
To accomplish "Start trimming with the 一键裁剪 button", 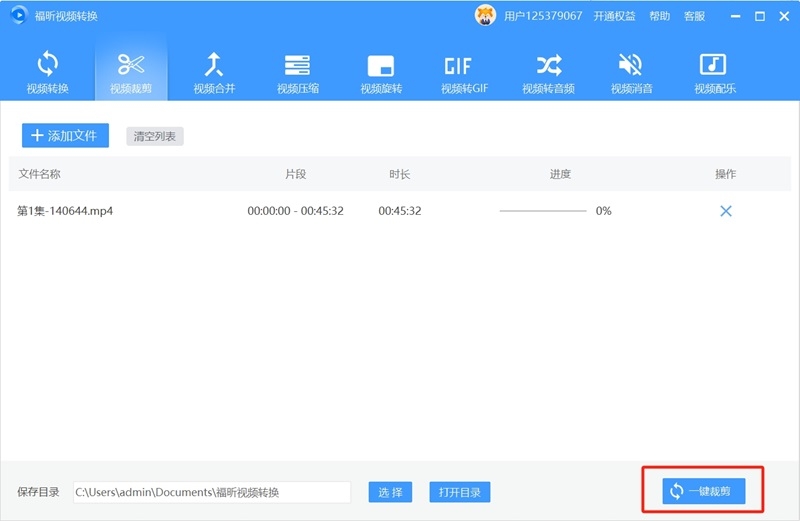I will pyautogui.click(x=704, y=491).
